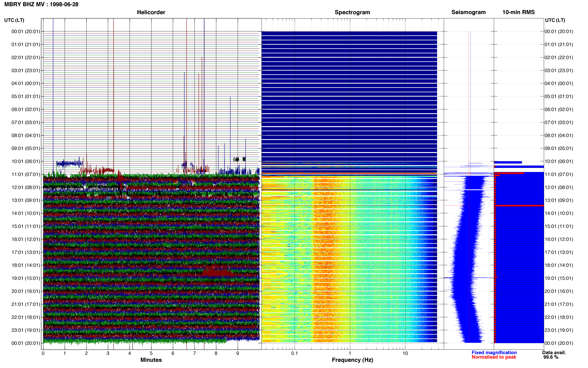Viewport: 588px width, 368px height.
Task: Click "19:01 (15:01)" on the right time axis
Action: [559, 278]
